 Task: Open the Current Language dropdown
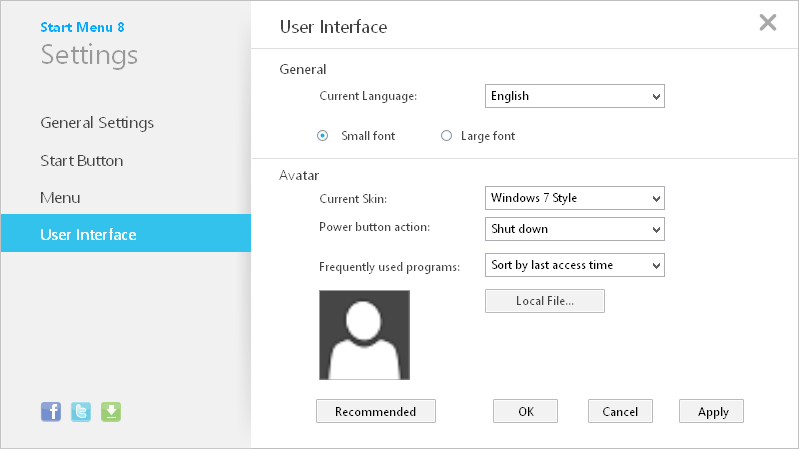click(574, 96)
